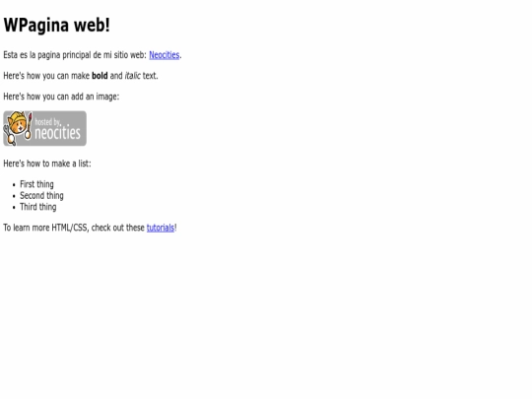
Task: Select the Third thing list item
Action: pyautogui.click(x=38, y=207)
